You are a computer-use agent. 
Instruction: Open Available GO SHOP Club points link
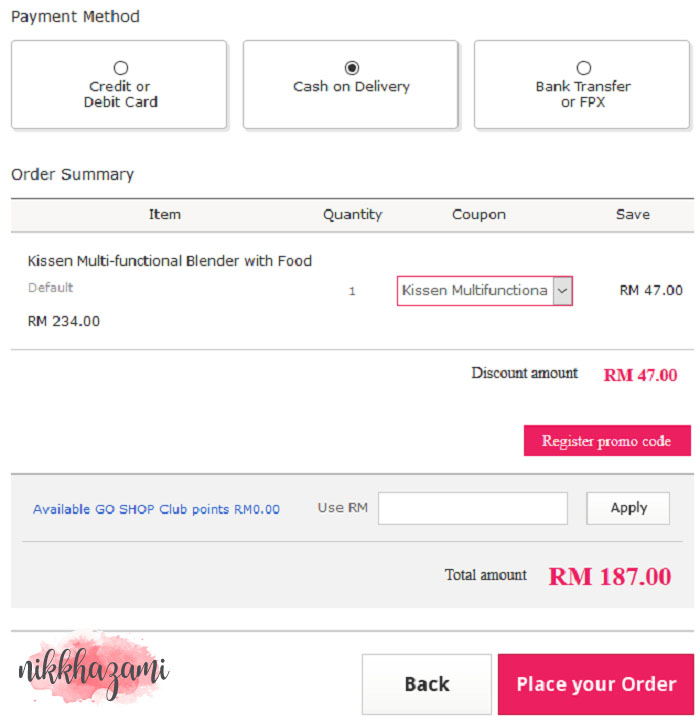tap(156, 509)
